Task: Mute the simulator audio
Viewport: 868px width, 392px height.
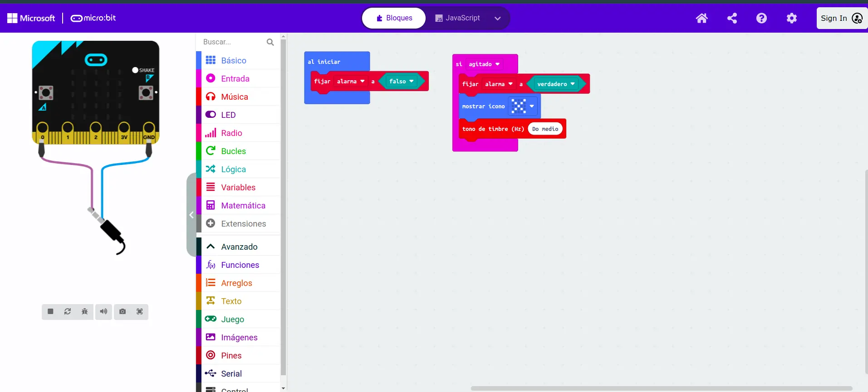Action: 104,312
